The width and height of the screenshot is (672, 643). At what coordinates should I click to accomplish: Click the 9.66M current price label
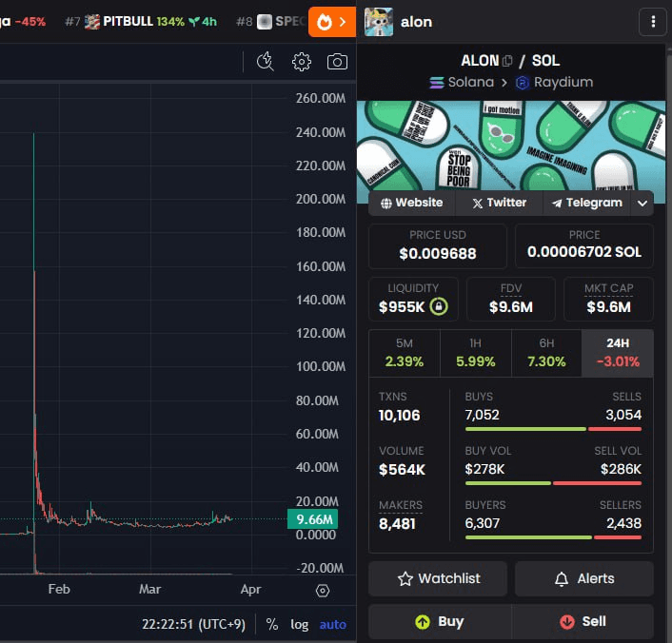click(313, 519)
